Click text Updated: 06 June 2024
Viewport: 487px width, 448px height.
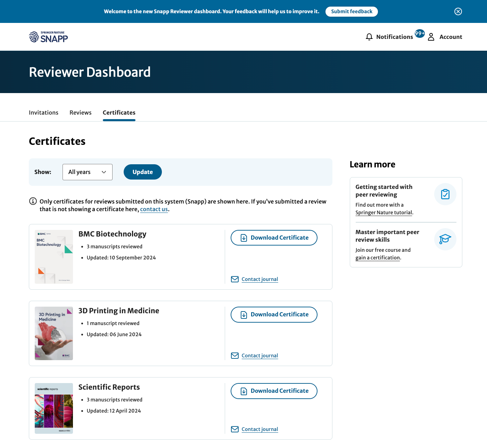(114, 334)
